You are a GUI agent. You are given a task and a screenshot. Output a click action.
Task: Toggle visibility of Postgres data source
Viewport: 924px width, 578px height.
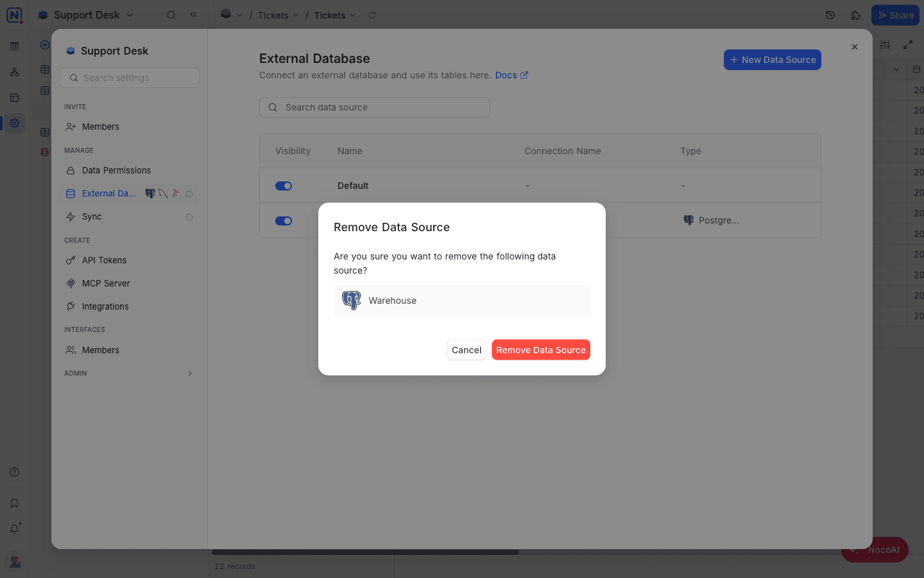(x=284, y=221)
